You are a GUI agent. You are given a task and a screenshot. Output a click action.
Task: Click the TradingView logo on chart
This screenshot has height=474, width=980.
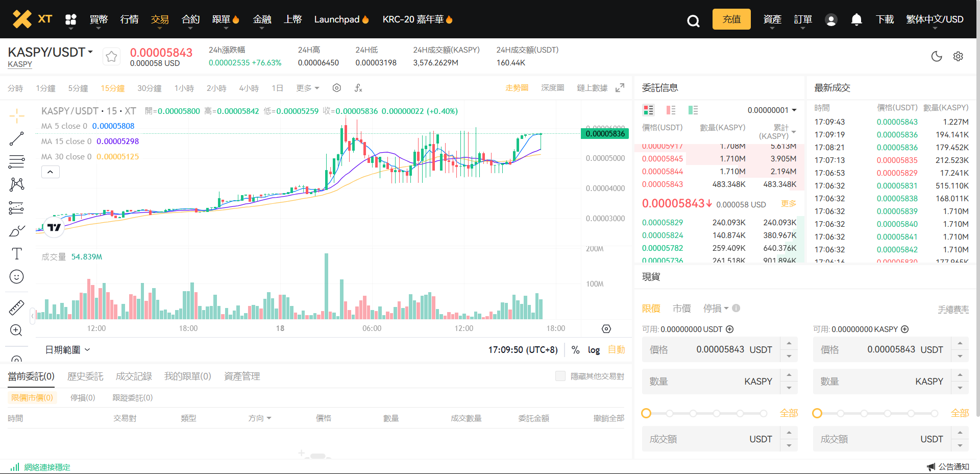54,227
